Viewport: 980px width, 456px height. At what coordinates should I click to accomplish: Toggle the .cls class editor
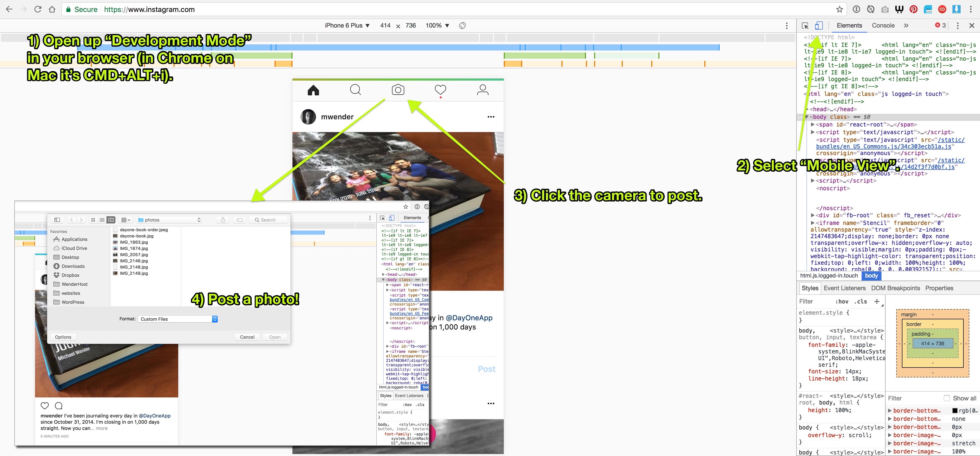click(x=861, y=302)
